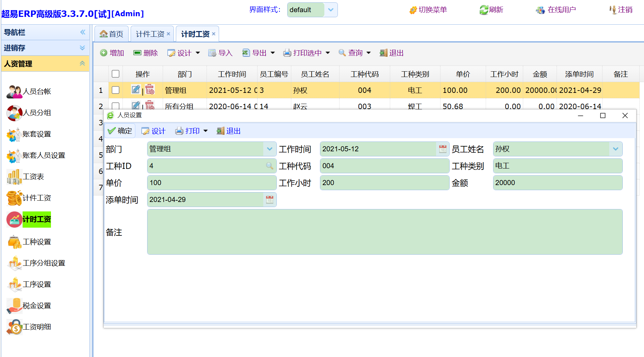Expand the 部门 dropdown in dialog

pos(269,149)
